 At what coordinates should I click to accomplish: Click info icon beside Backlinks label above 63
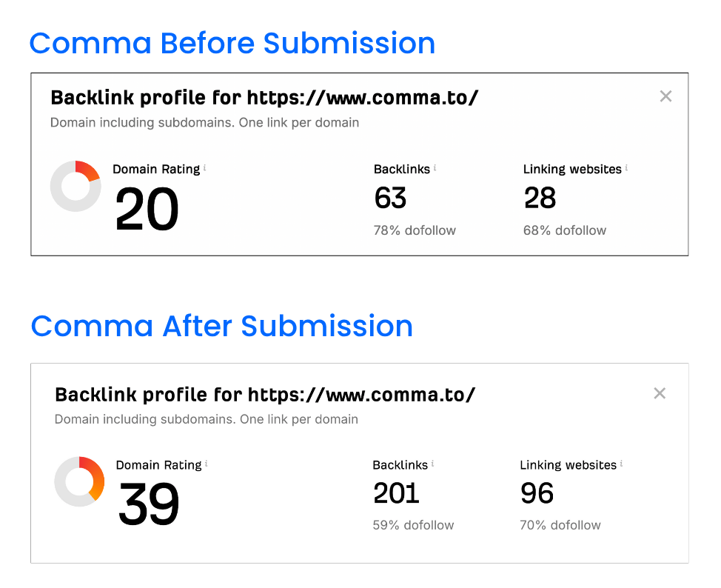(x=435, y=168)
